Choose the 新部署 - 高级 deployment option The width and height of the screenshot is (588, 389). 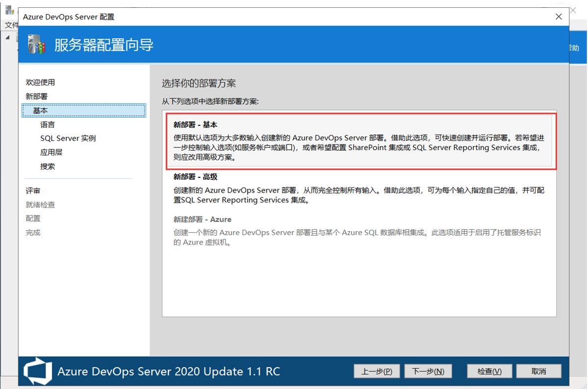click(359, 188)
